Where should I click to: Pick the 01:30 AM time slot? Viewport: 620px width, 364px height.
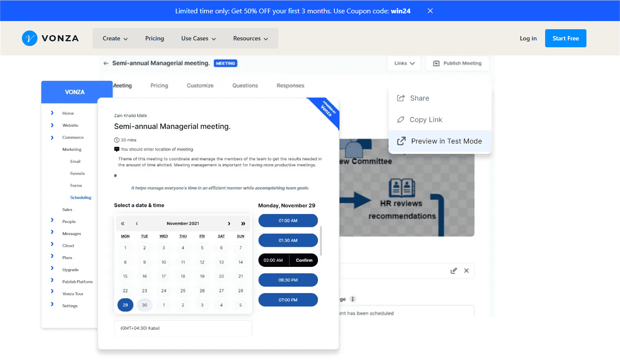[x=288, y=240]
